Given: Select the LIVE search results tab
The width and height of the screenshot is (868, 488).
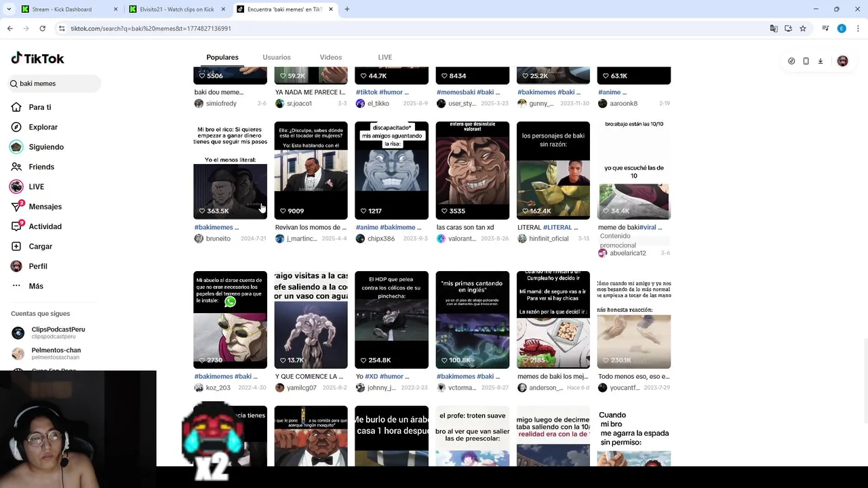Looking at the screenshot, I should click(x=385, y=58).
